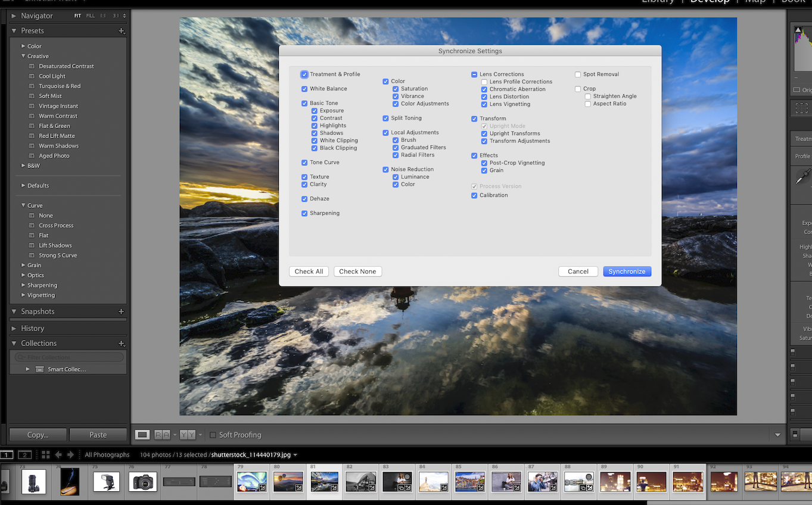
Task: Switch to the Library module
Action: pos(658,2)
